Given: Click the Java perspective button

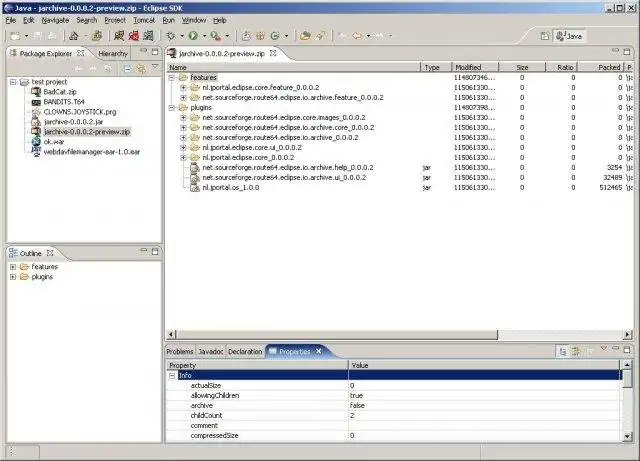Looking at the screenshot, I should tap(569, 36).
